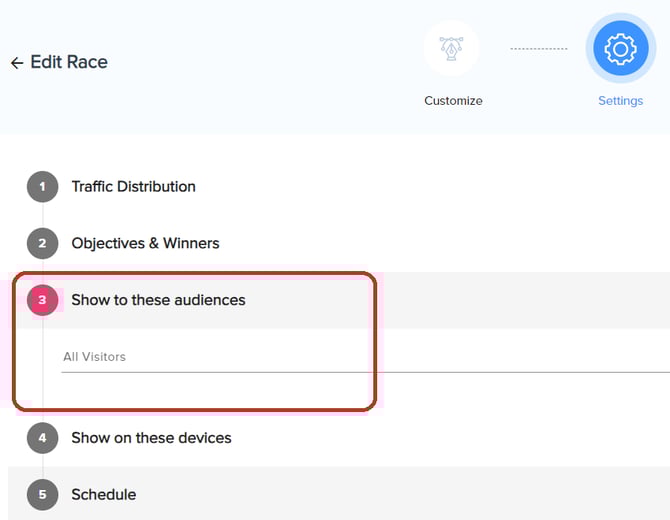Click the step 5 number circle
The width and height of the screenshot is (670, 520).
pyautogui.click(x=42, y=494)
